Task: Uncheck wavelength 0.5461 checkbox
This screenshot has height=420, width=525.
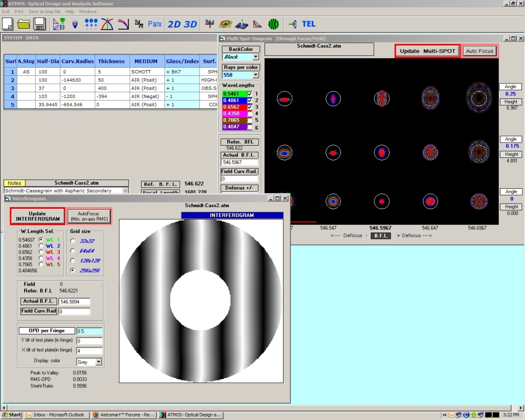Action: pyautogui.click(x=250, y=94)
